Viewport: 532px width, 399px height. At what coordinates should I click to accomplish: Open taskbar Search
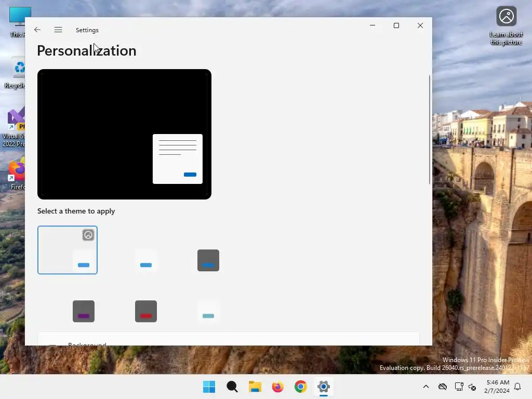[x=232, y=387]
